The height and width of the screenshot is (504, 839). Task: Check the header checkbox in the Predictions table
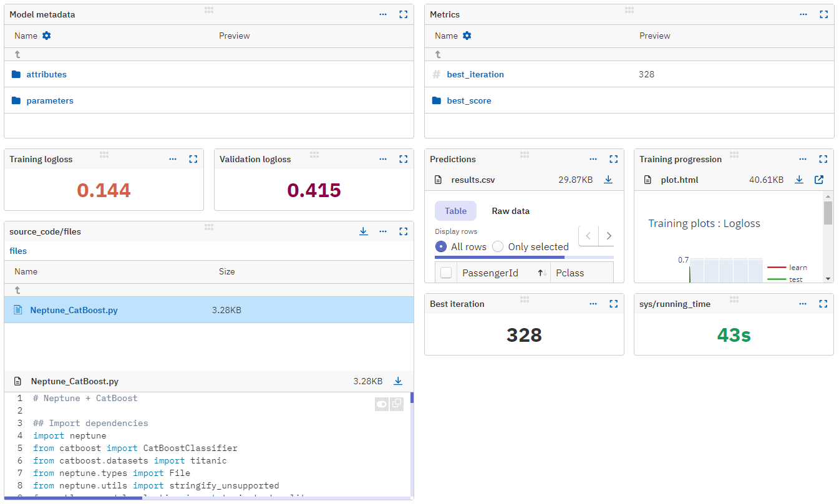click(x=446, y=272)
